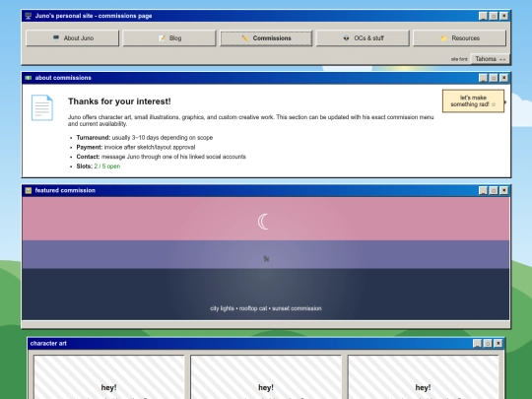Click the crescent moon in featured artwork
Screen dimensions: 532x399
(263, 222)
